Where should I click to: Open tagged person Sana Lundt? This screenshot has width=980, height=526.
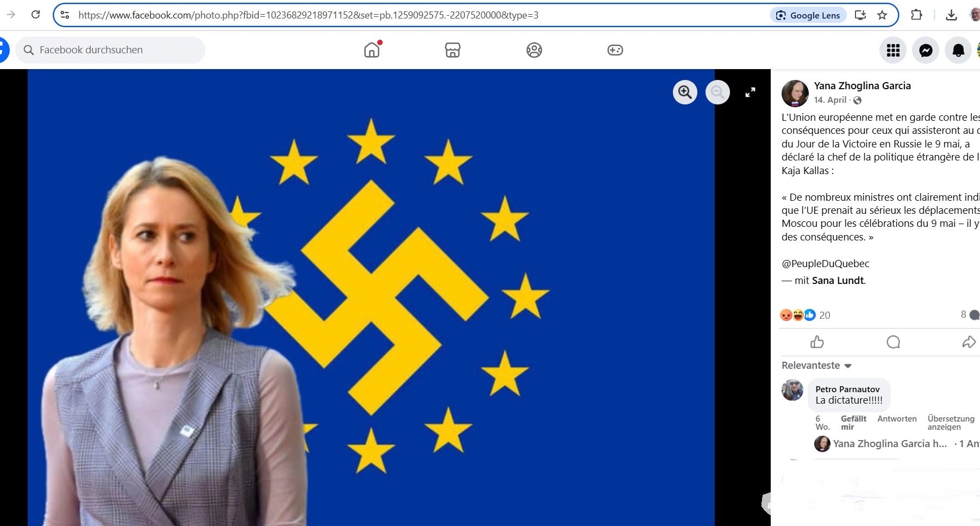point(838,281)
